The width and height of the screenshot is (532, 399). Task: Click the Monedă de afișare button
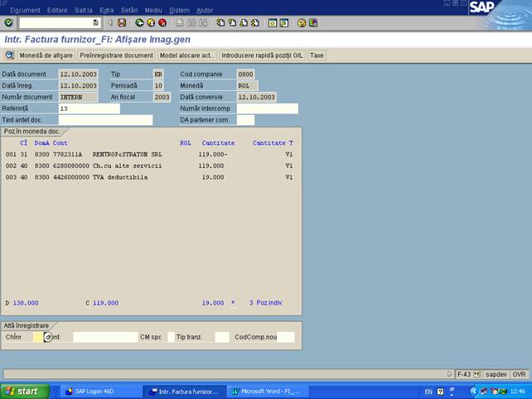pyautogui.click(x=46, y=55)
